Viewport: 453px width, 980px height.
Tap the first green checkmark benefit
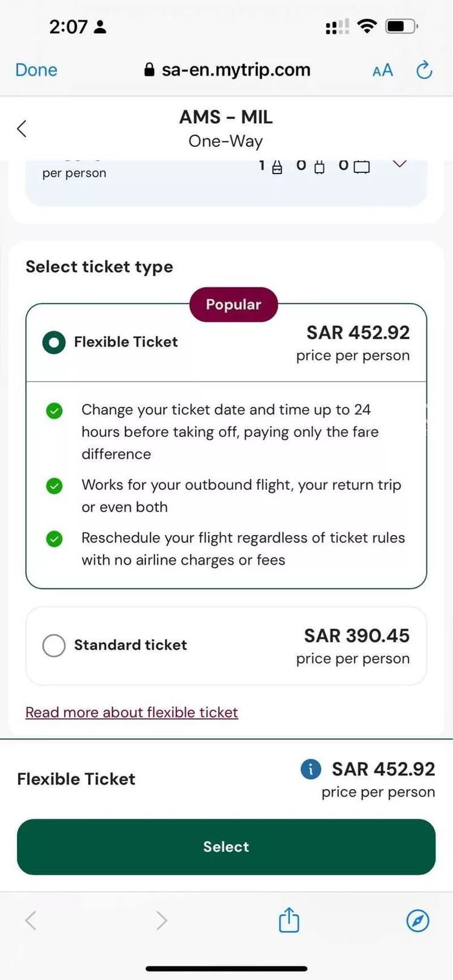click(x=54, y=411)
